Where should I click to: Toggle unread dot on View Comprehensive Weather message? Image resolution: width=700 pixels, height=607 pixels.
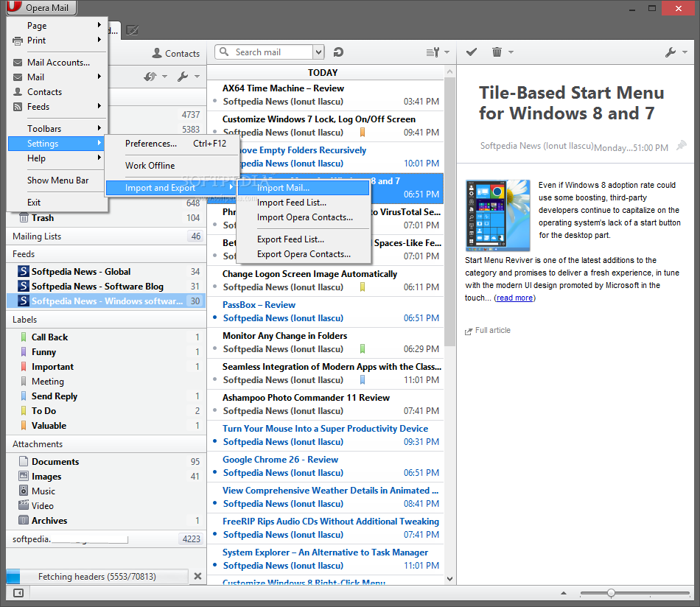coord(214,503)
